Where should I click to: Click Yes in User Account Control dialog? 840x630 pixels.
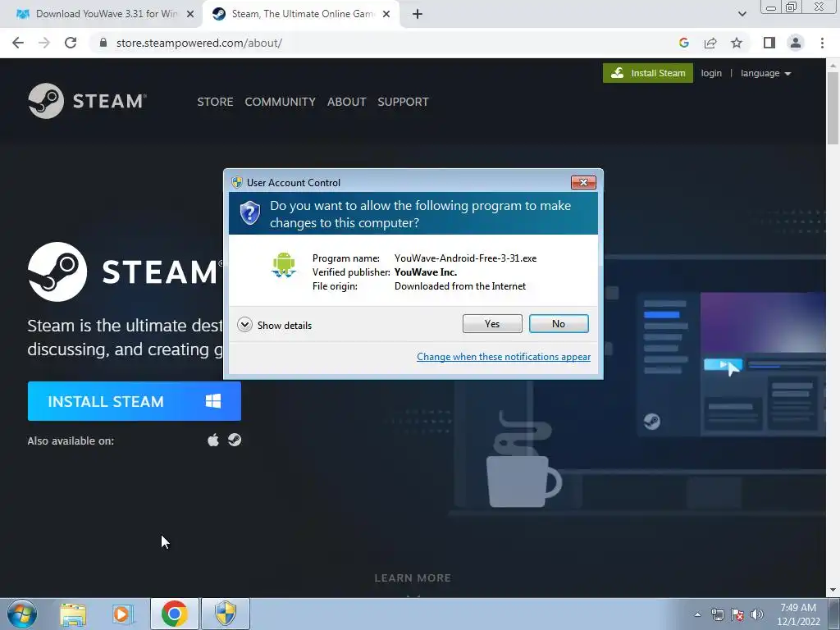coord(492,323)
